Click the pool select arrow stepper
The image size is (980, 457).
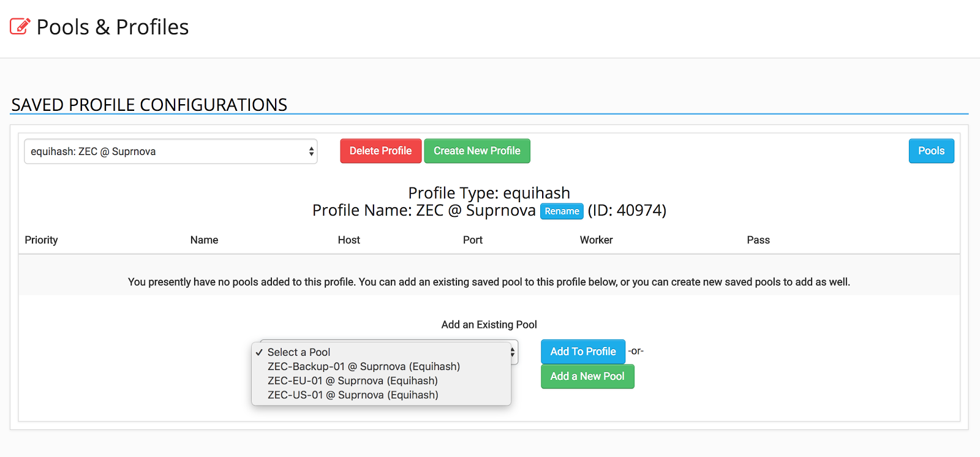[513, 352]
